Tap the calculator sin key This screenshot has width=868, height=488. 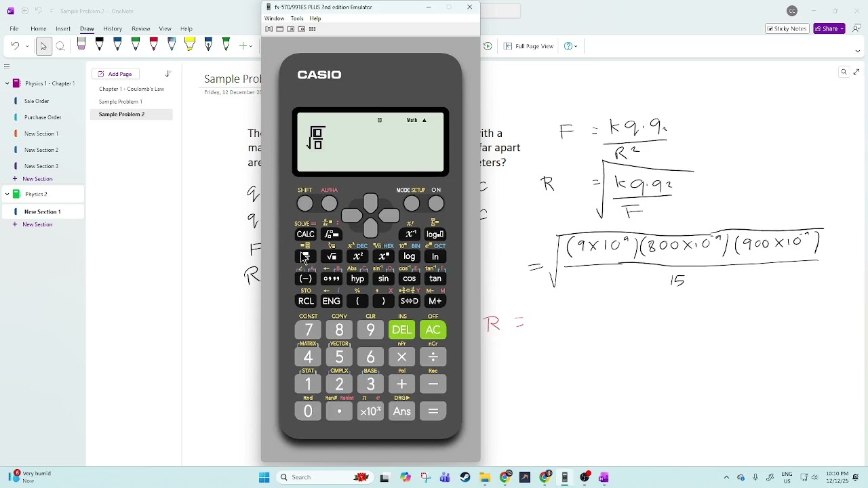click(x=383, y=279)
